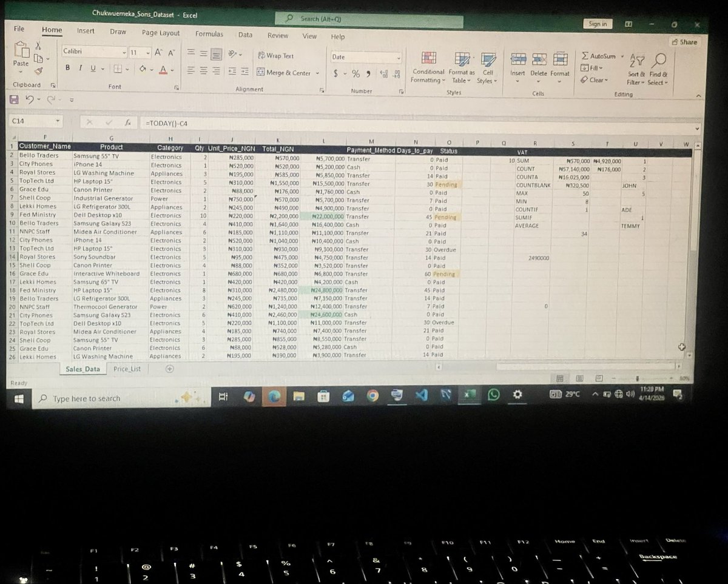The image size is (728, 584).
Task: Click Increase Decimal icon
Action: click(384, 74)
